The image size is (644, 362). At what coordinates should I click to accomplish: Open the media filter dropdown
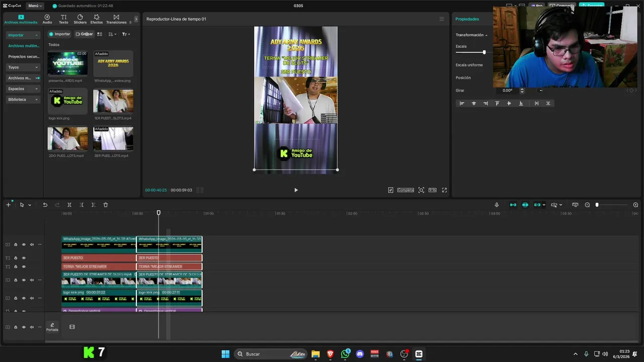click(126, 34)
